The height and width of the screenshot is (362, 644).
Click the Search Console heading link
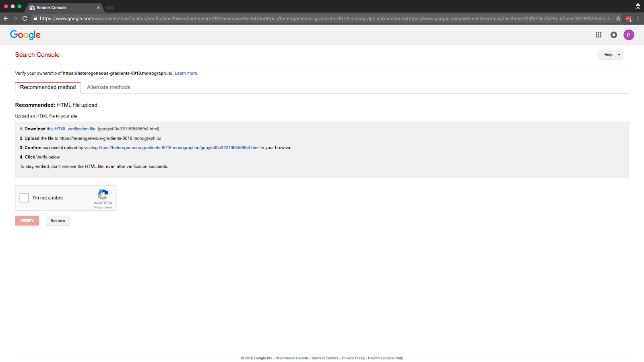37,55
